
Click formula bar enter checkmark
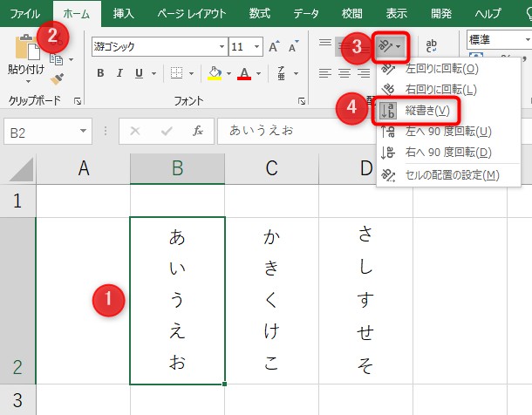[167, 131]
